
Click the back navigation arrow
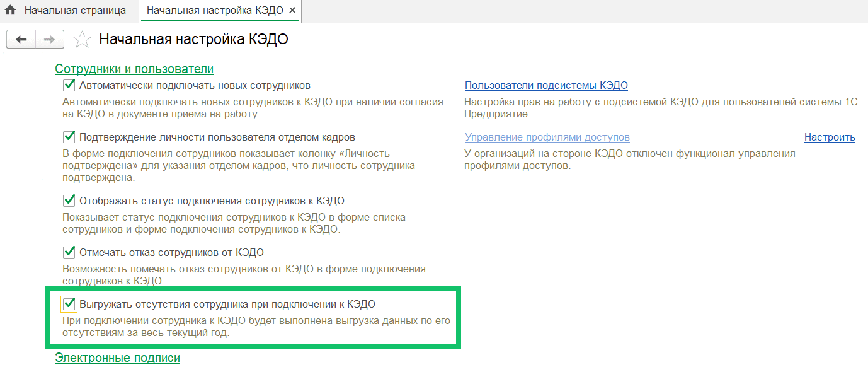click(21, 39)
